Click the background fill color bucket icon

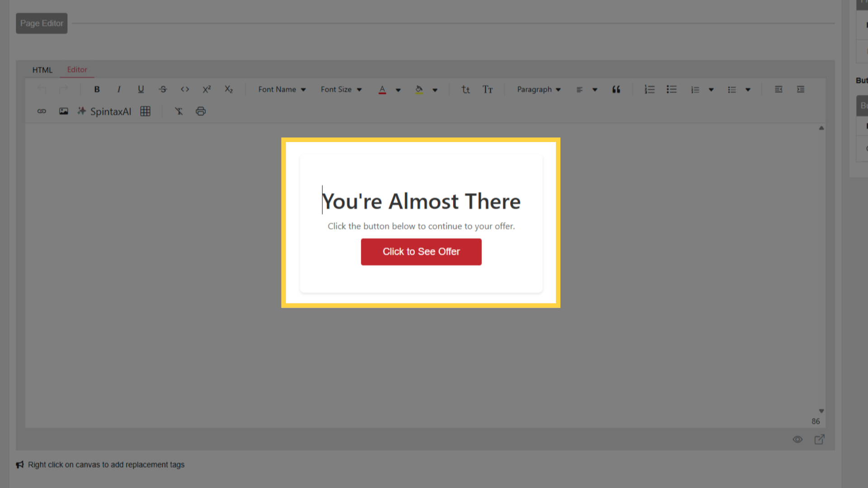tap(419, 90)
